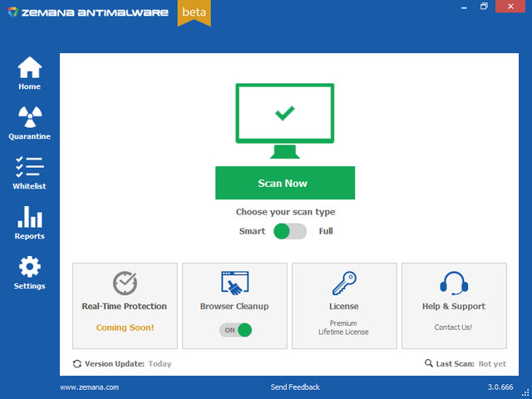Turn off the Browser Cleanup ON switch
The width and height of the screenshot is (532, 399).
235,330
